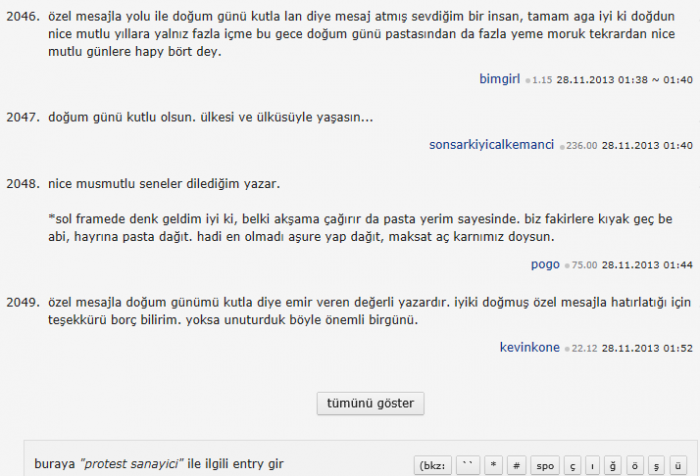Insert ü character button
This screenshot has height=476, width=700.
(678, 466)
